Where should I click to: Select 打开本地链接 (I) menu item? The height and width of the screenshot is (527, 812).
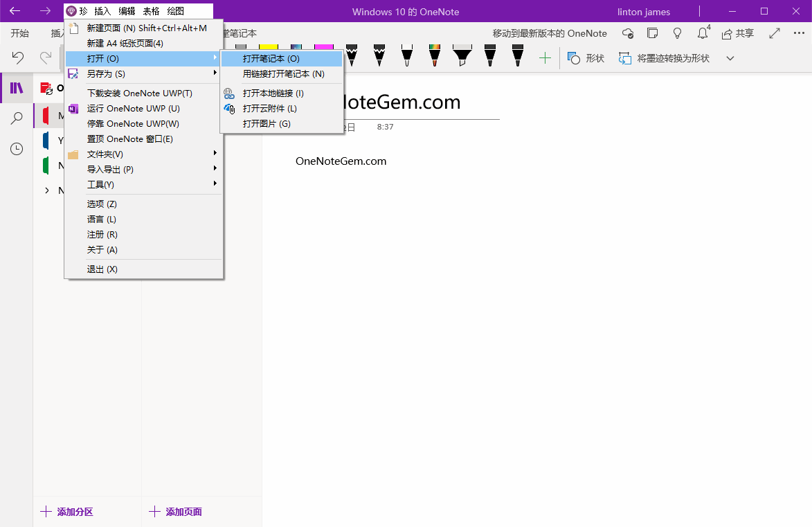click(x=273, y=93)
